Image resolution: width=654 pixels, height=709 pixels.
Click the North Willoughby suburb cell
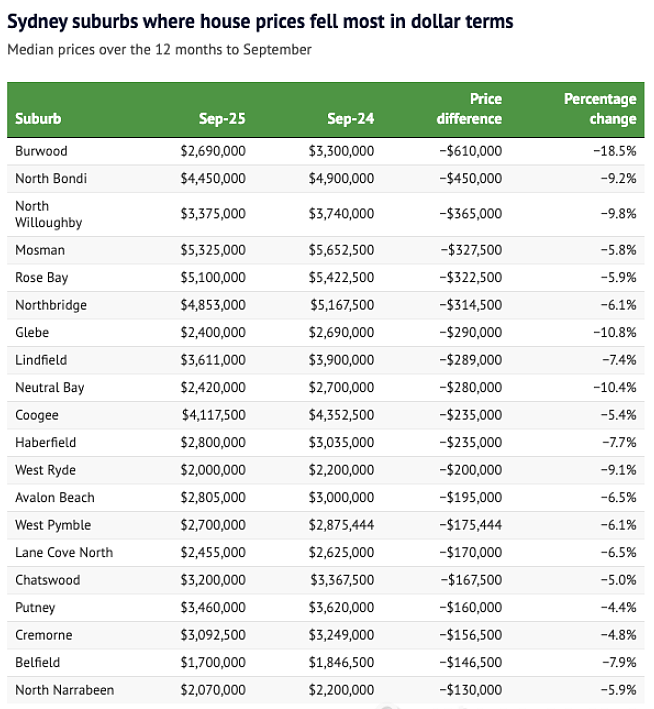tap(49, 214)
